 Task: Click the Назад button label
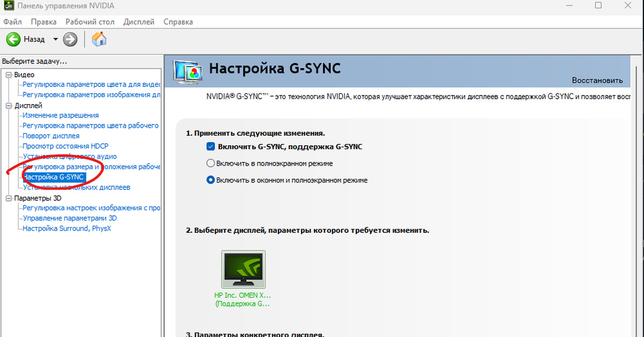[34, 39]
